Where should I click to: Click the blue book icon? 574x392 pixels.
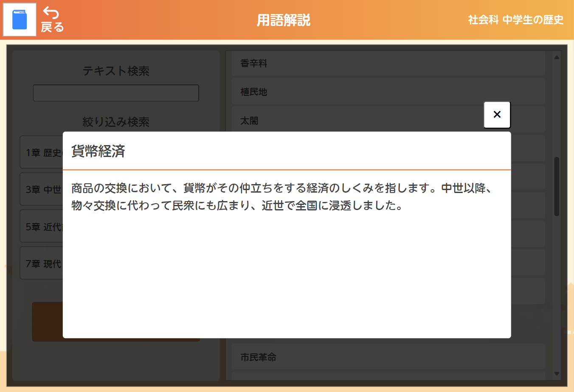(x=20, y=20)
